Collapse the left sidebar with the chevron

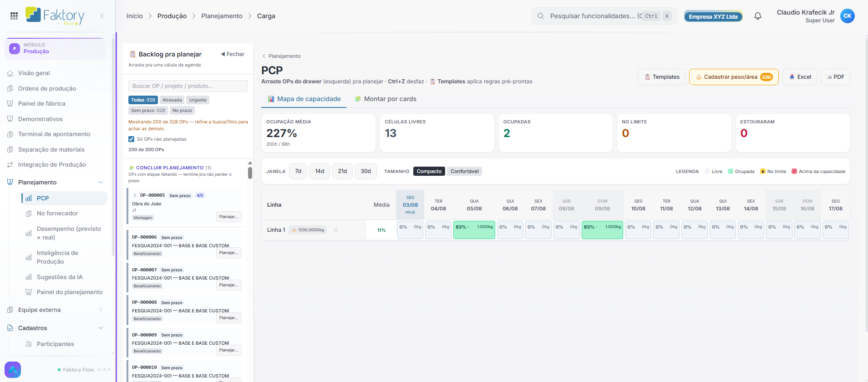[x=102, y=16]
